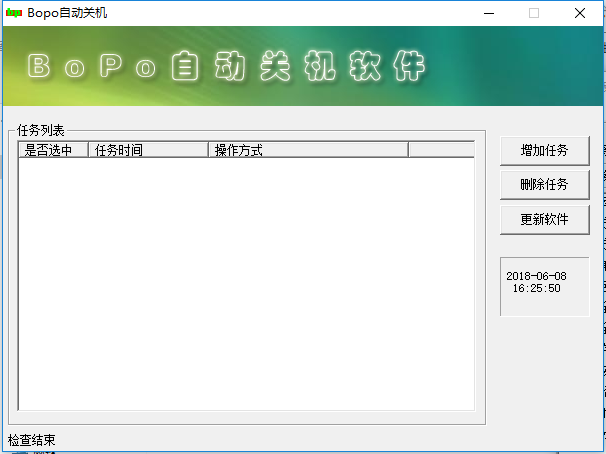Viewport: 606px width, 454px height.
Task: Click the Bopo自动关机 window title text
Action: pos(68,13)
